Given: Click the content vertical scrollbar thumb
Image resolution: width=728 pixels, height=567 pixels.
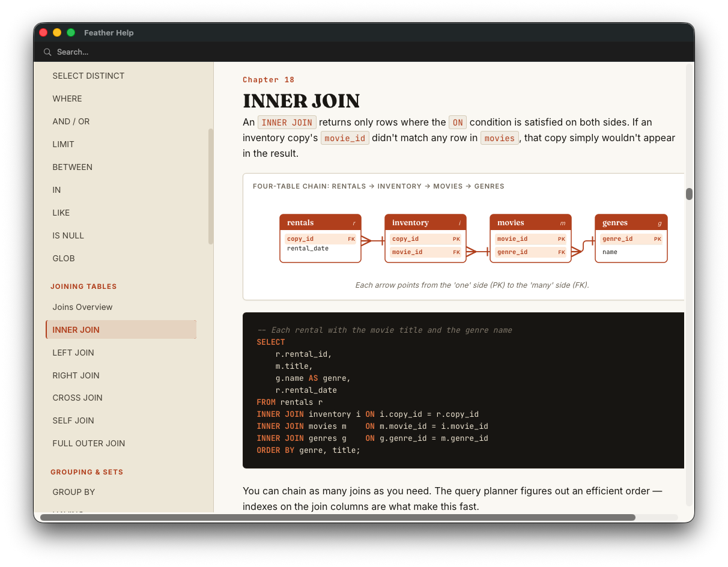Looking at the screenshot, I should [689, 194].
